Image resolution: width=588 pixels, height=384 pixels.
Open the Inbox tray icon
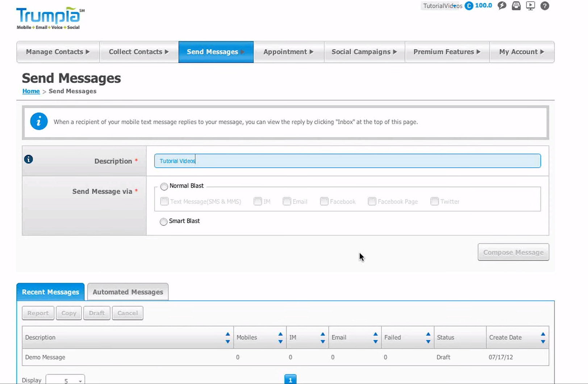pos(516,6)
